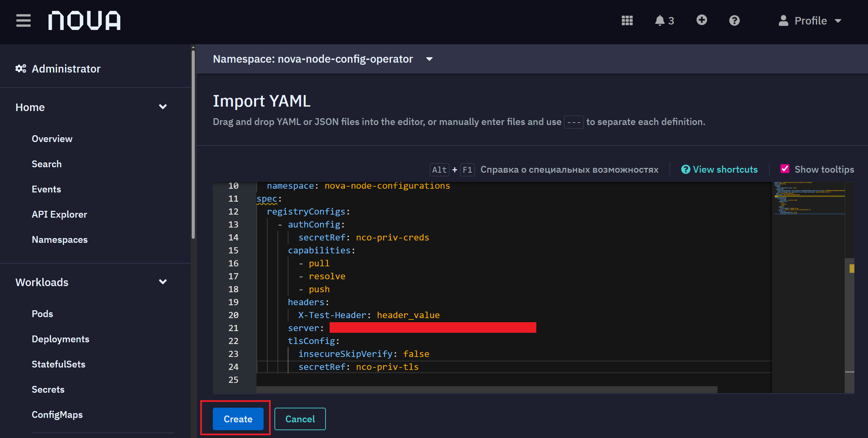Click the 'push' list item
868x438 pixels.
click(x=319, y=289)
